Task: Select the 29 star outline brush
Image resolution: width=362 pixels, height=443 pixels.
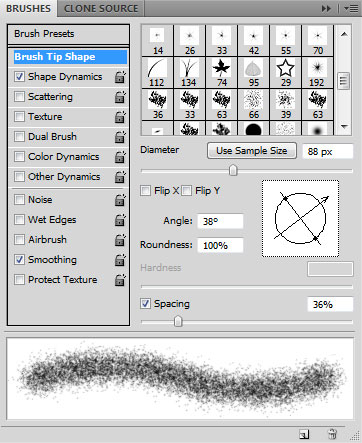Action: tap(285, 73)
